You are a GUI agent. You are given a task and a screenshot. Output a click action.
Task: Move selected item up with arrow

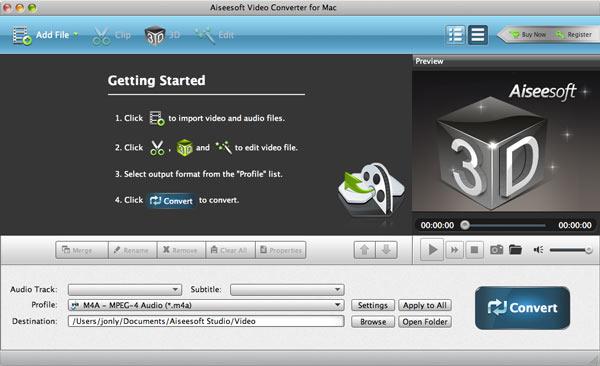[364, 250]
